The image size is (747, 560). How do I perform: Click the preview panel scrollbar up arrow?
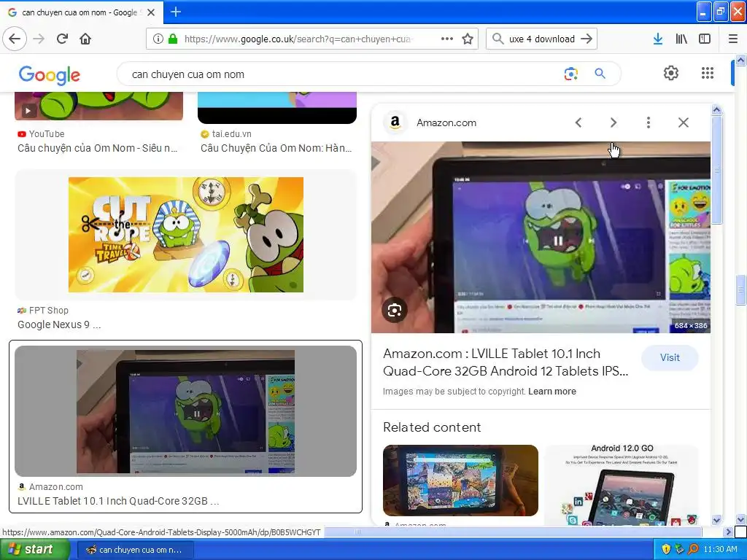pos(716,110)
